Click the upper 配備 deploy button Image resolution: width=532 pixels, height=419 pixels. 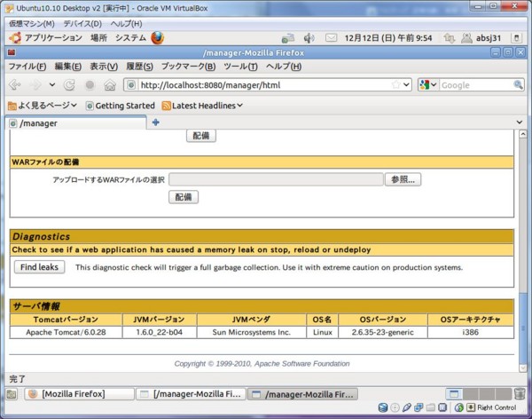click(201, 136)
